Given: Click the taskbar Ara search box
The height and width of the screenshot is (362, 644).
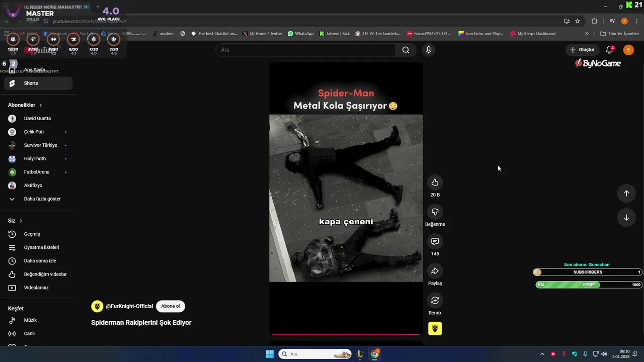Looking at the screenshot, I should pos(315,354).
